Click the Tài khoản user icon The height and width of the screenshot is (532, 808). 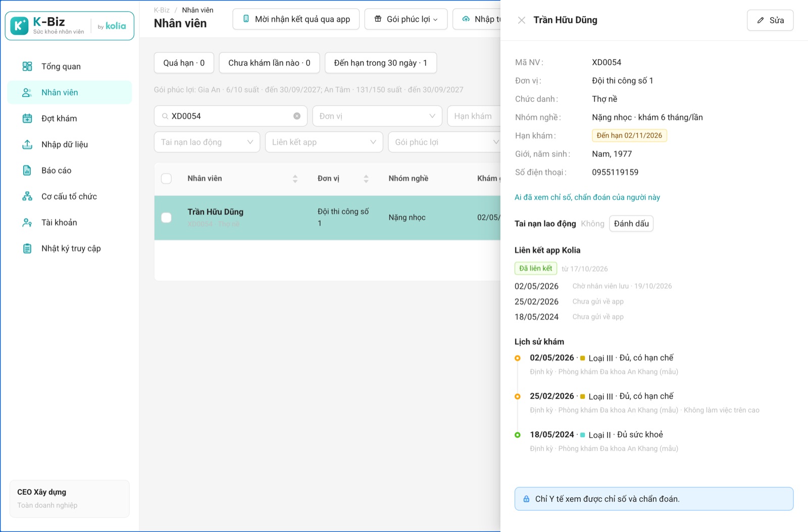pos(27,222)
